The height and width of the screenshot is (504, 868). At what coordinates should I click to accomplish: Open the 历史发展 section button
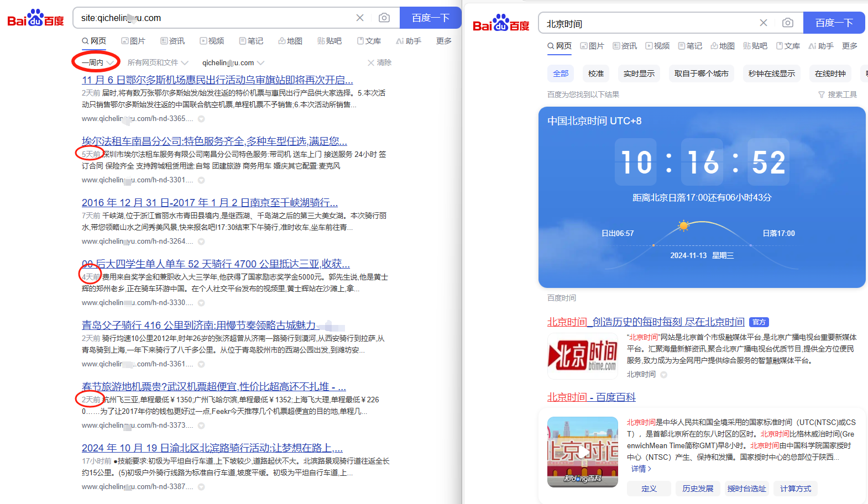(698, 489)
